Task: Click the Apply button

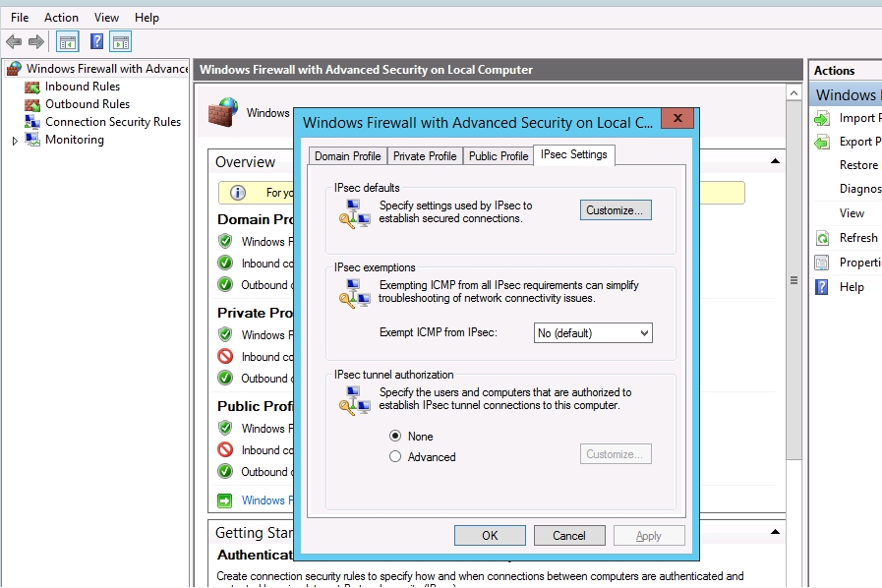Action: coord(649,536)
